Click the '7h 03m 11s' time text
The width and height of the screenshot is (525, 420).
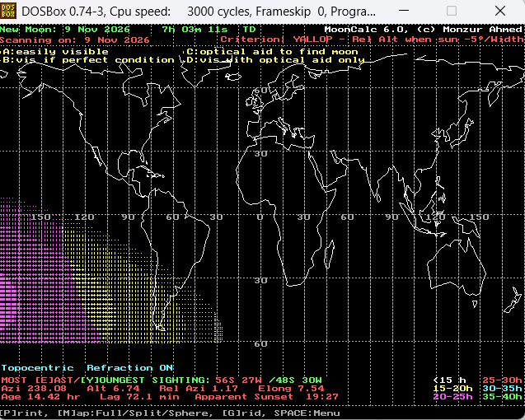click(195, 30)
